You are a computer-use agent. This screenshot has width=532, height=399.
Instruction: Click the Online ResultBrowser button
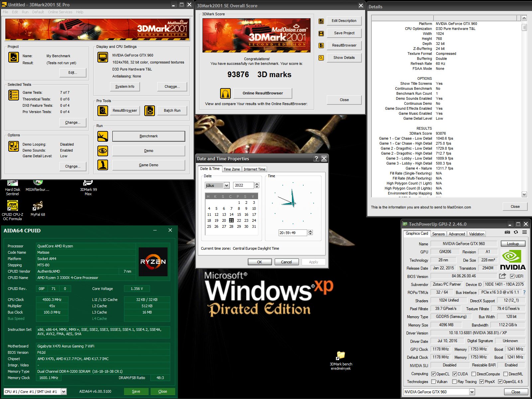pos(263,93)
